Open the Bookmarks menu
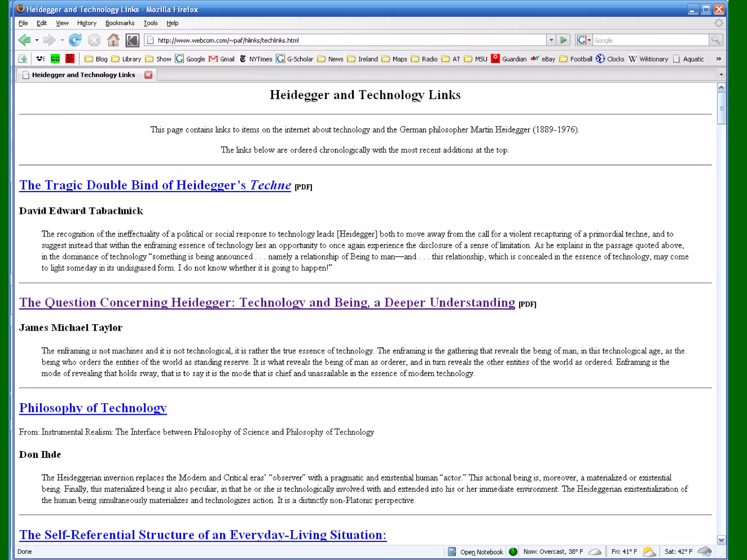Screen dimensions: 747x560 pyautogui.click(x=120, y=23)
